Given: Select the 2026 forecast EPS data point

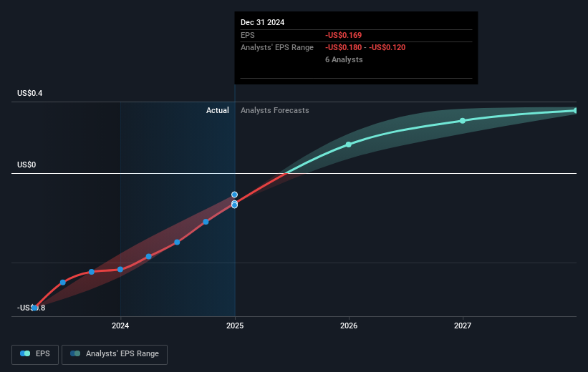Looking at the screenshot, I should pos(348,145).
